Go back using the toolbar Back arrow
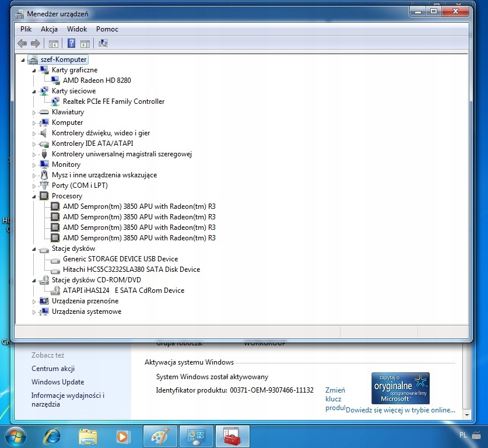This screenshot has width=488, height=448. tap(22, 43)
